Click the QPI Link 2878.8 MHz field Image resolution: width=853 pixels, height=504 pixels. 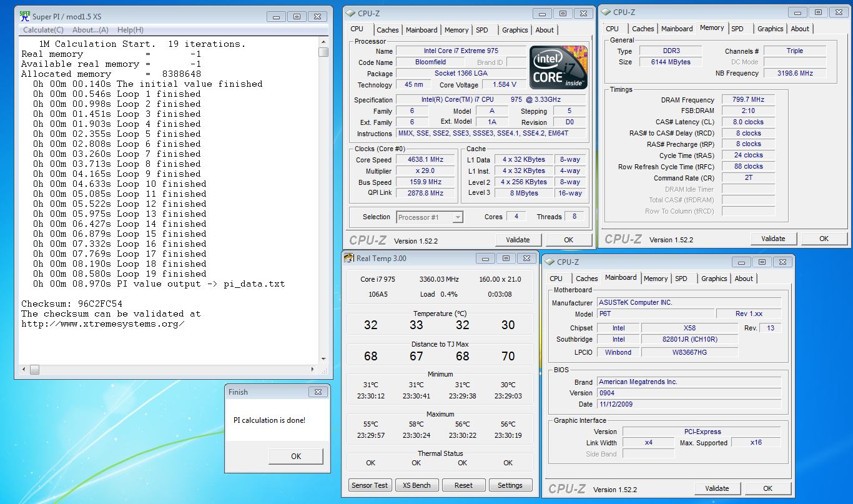(425, 194)
